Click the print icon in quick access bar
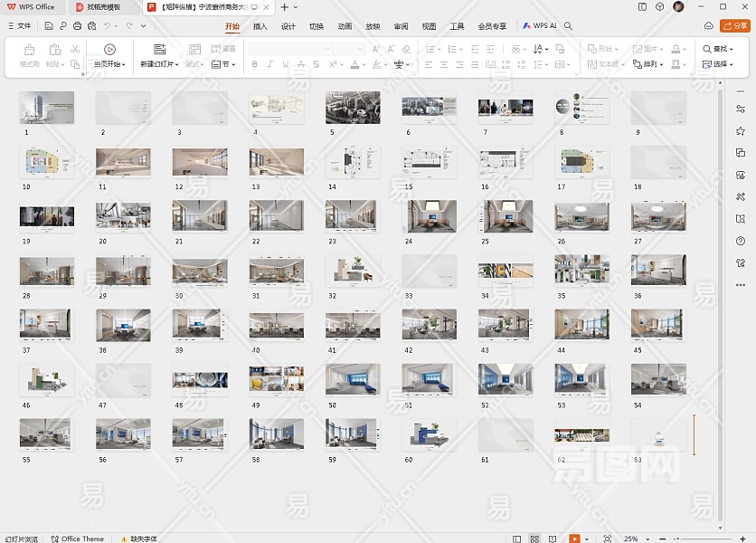This screenshot has width=756, height=543. coord(78,26)
